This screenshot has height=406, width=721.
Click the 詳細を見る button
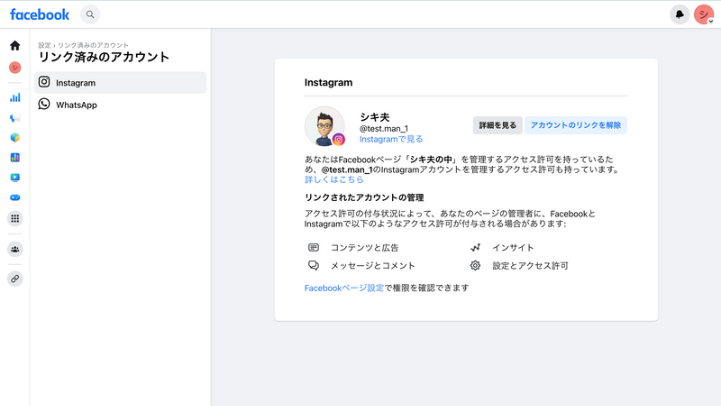pyautogui.click(x=498, y=125)
